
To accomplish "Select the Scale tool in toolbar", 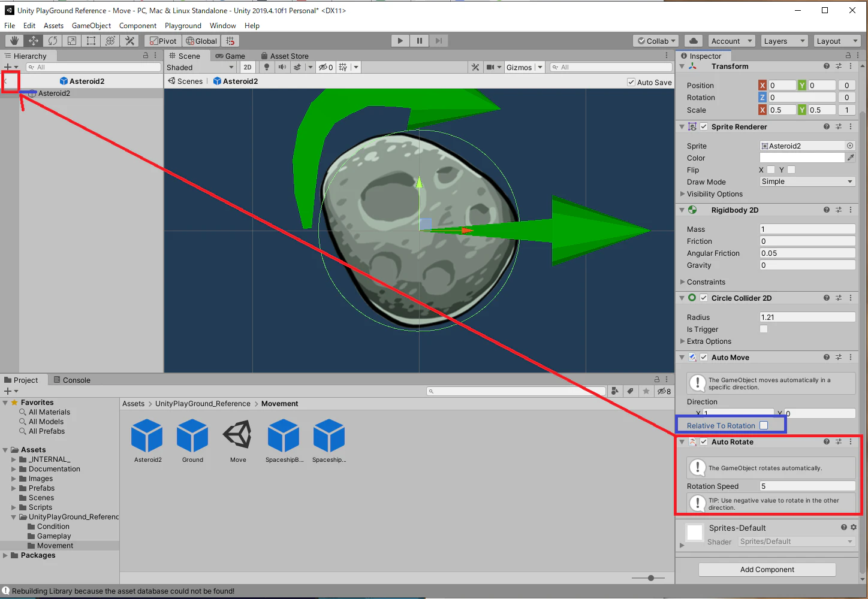I will click(x=72, y=41).
